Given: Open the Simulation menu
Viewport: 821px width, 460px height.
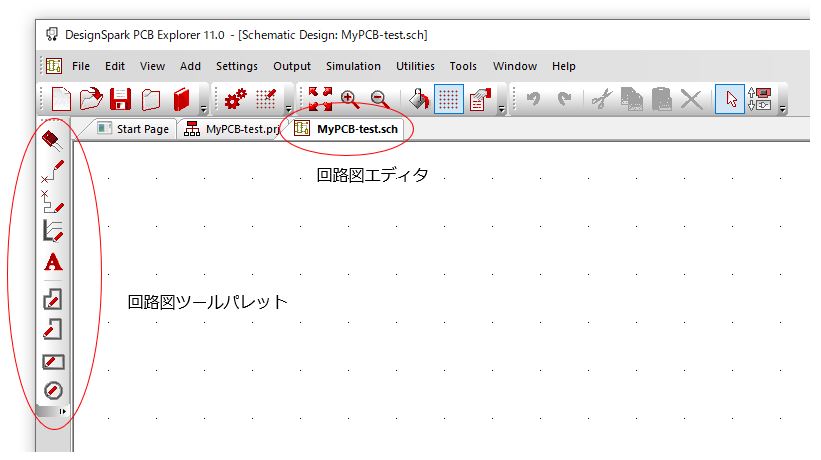Looking at the screenshot, I should (353, 66).
